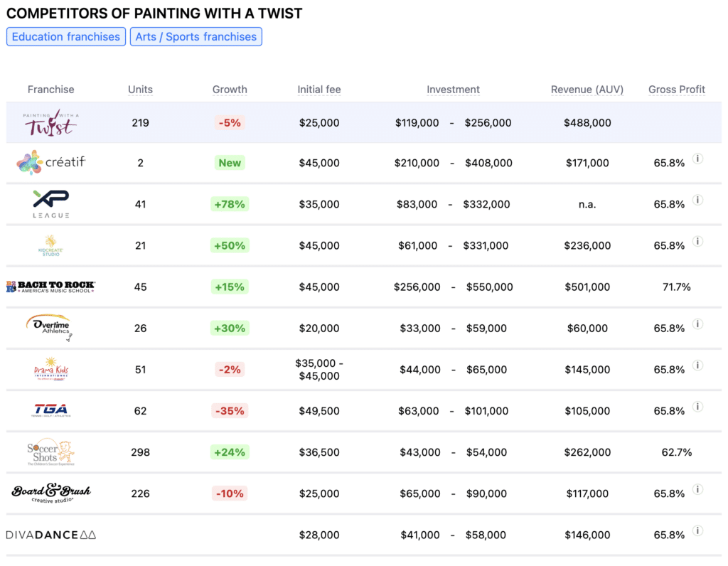Viewport: 728px width, 566px height.
Task: Click the Painting with a Twist logo
Action: click(50, 122)
